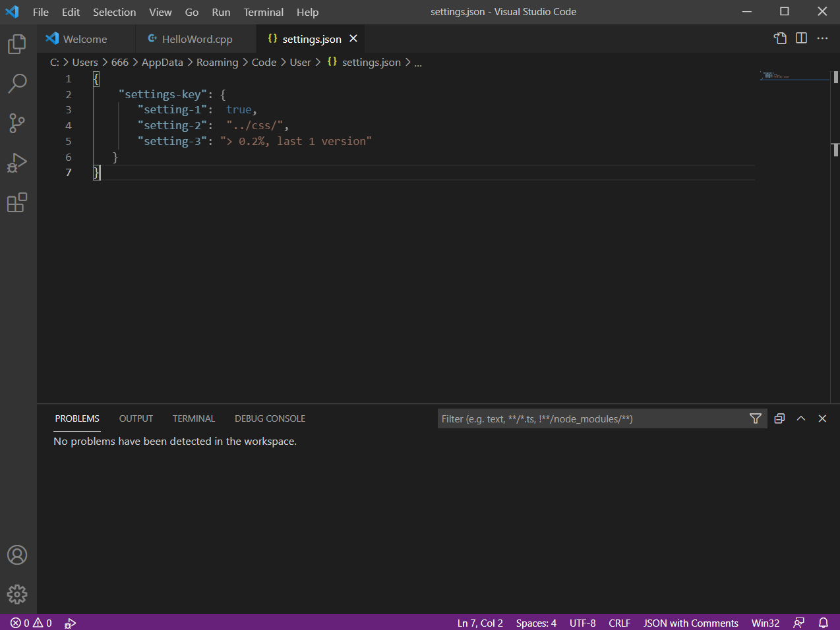
Task: Toggle the Problems filter funnel
Action: pyautogui.click(x=755, y=418)
